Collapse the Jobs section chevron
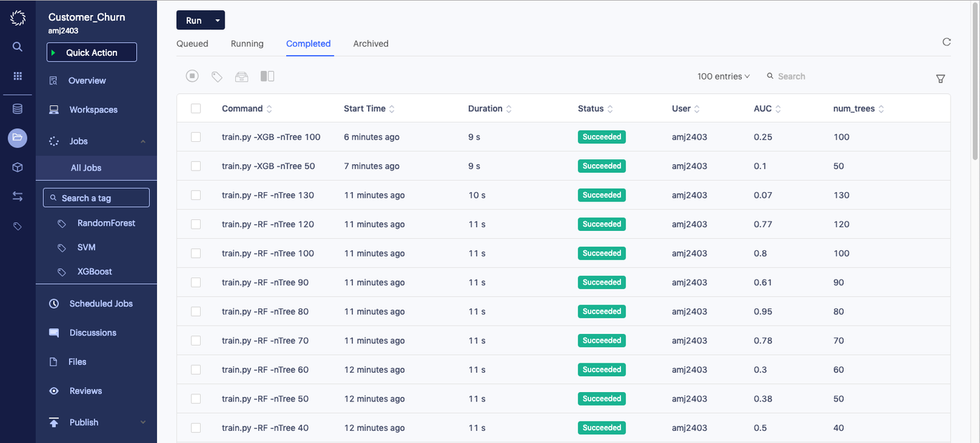The width and height of the screenshot is (980, 443). coord(142,140)
